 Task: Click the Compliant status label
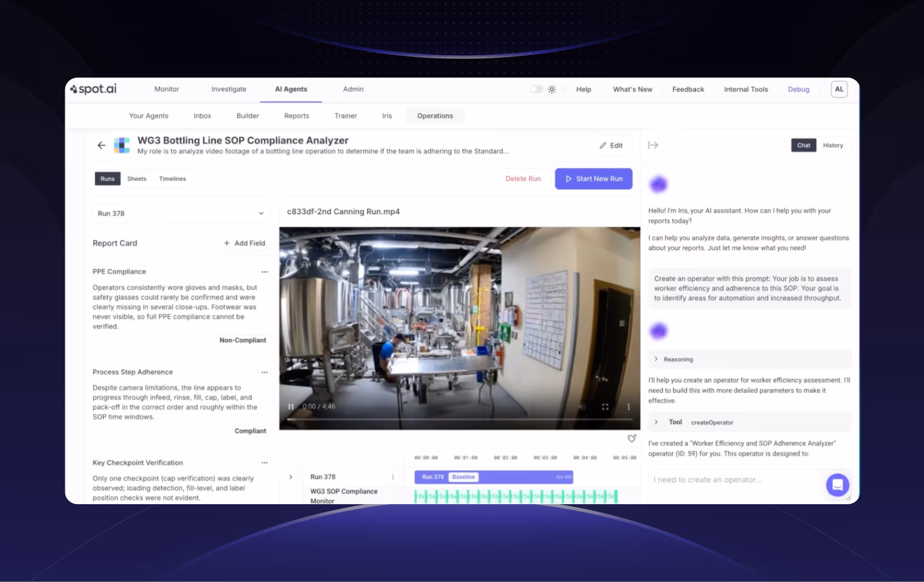point(250,431)
